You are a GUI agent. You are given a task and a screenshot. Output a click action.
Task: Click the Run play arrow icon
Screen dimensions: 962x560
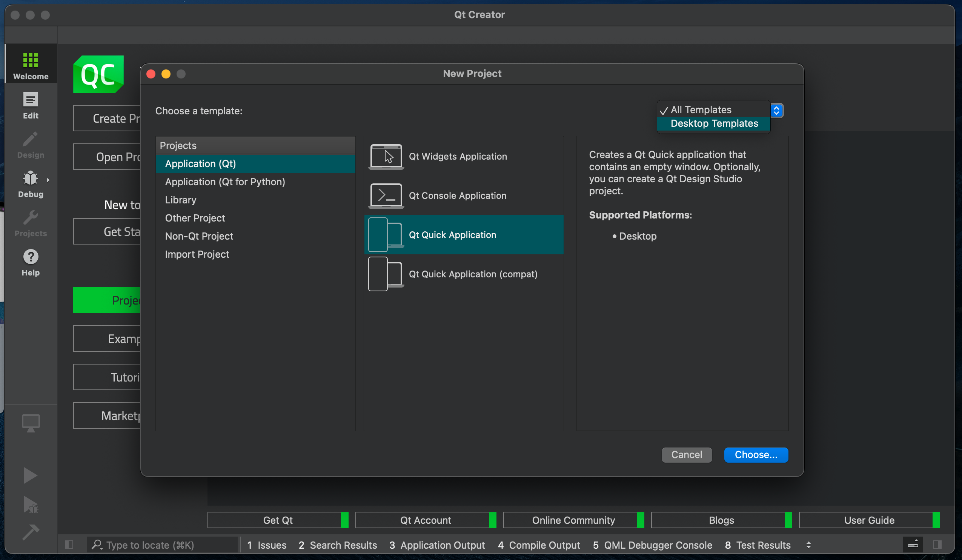30,475
